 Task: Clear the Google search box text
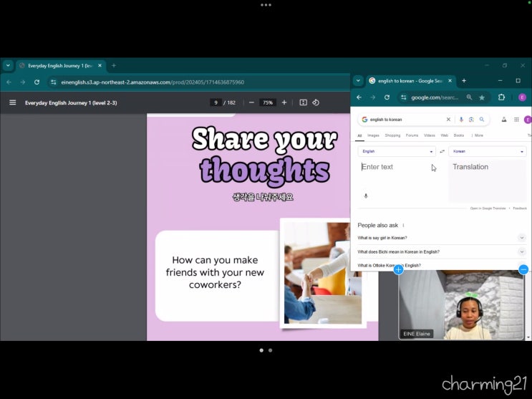448,120
